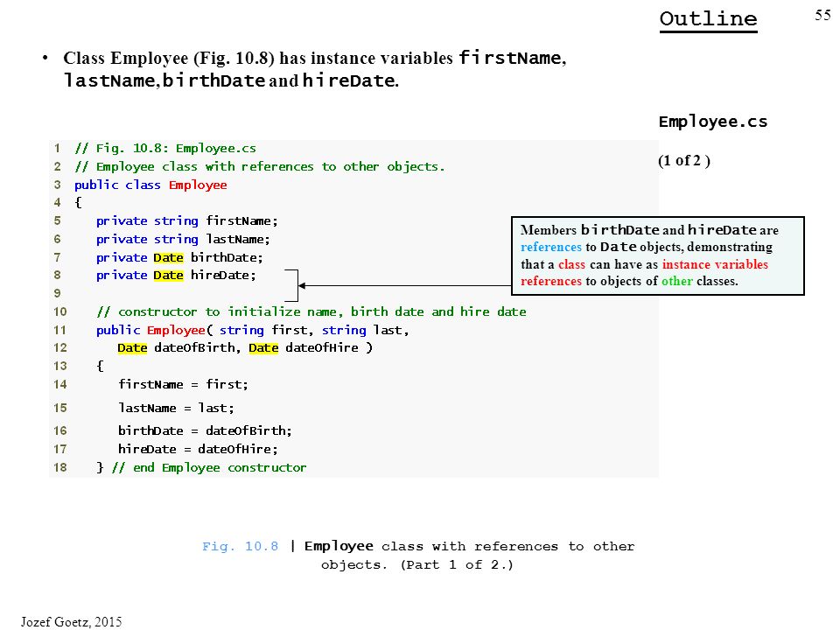Click end Employee constructor comment

coord(209,467)
